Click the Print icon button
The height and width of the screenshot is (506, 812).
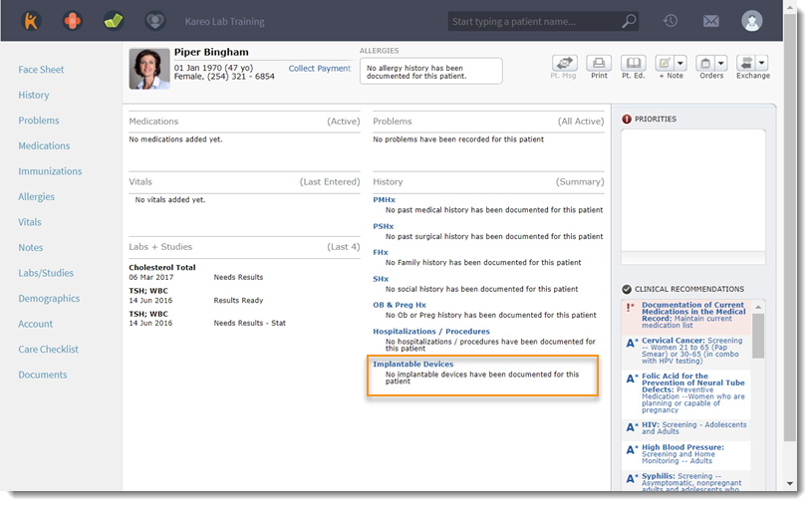click(599, 64)
